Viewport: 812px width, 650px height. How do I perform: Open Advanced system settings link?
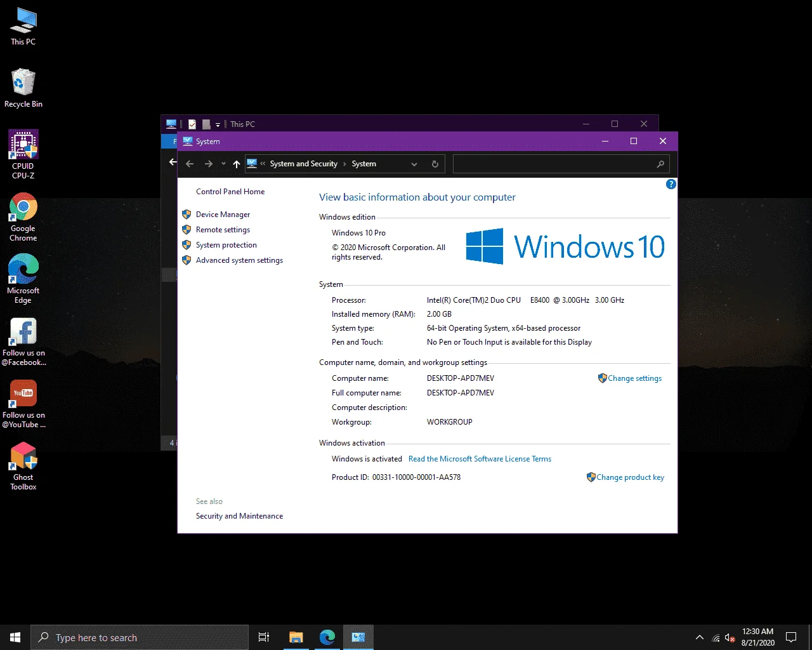(239, 260)
